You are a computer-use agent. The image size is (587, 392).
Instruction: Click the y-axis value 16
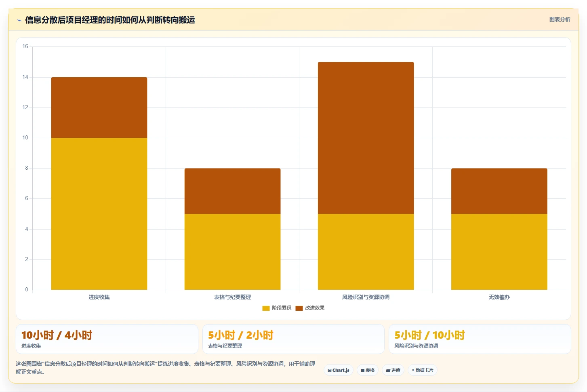25,46
